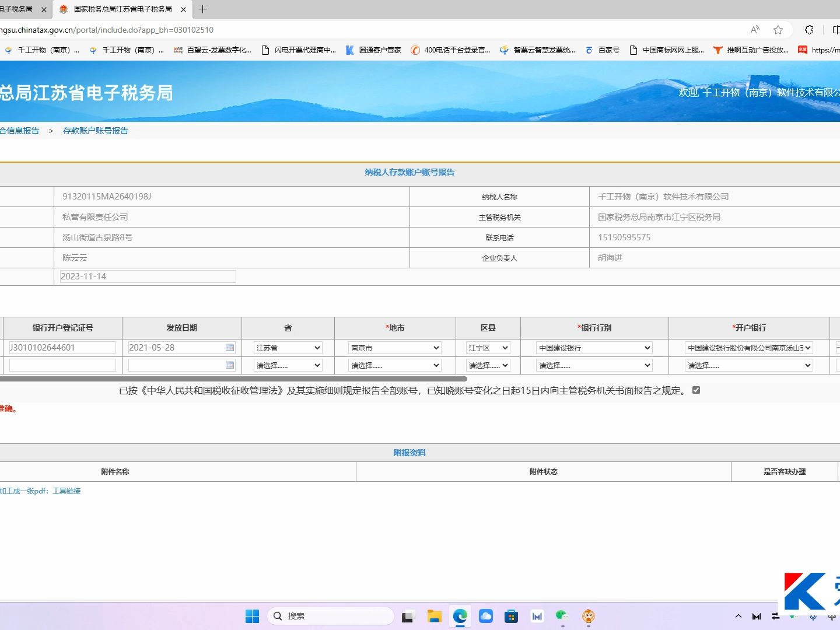This screenshot has width=840, height=630.
Task: Click the 银行开户登记证号 column header
Action: (x=62, y=328)
